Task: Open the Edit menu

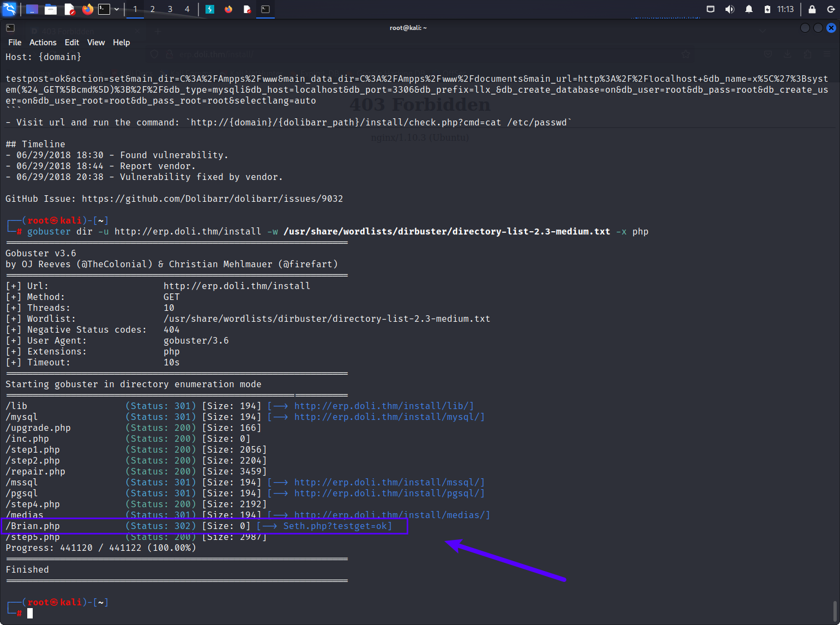Action: click(72, 43)
